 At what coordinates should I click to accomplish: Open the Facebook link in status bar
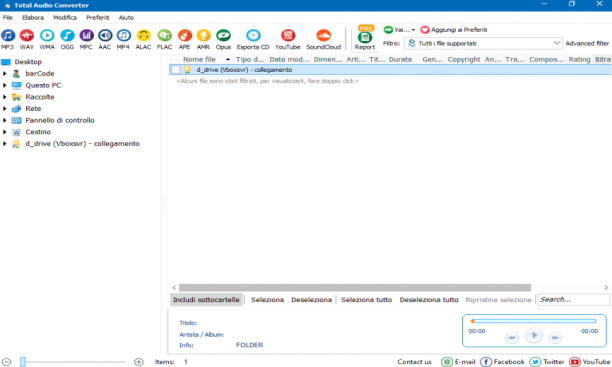point(502,362)
